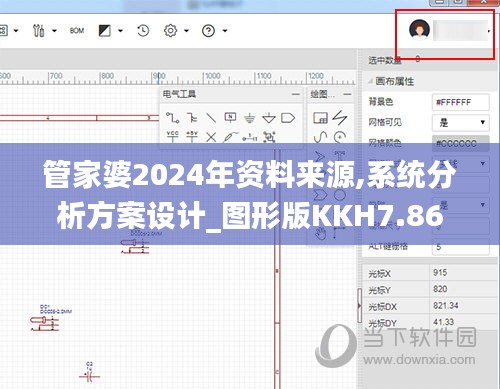The height and width of the screenshot is (389, 500).
Task: Select the Voltage Probe tool
Action: pos(230,137)
